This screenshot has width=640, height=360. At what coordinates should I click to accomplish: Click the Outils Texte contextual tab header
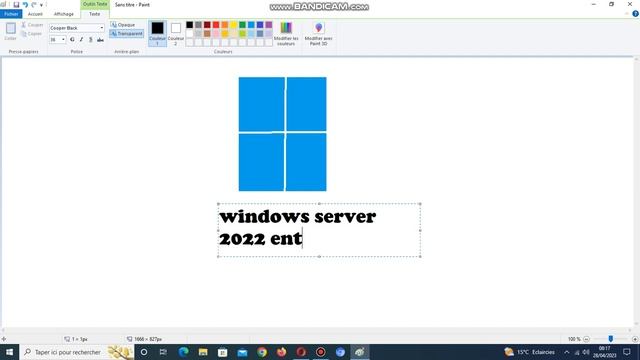[95, 4]
